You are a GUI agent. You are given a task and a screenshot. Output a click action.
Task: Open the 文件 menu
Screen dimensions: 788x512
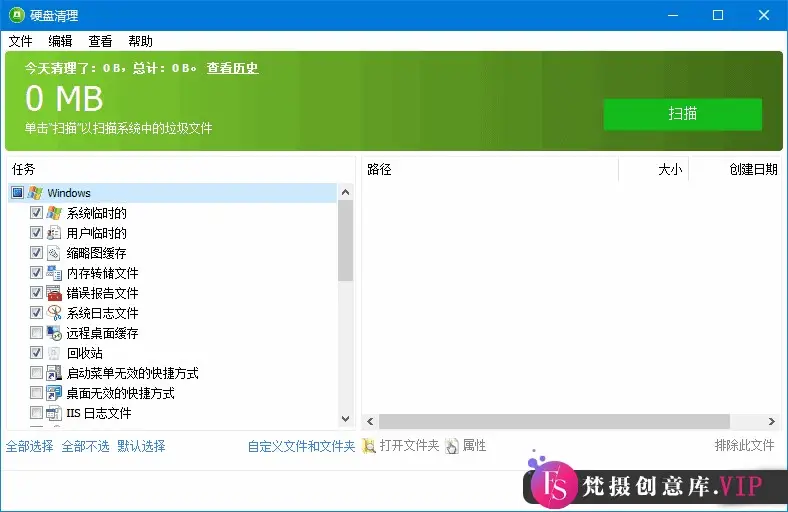coord(21,41)
